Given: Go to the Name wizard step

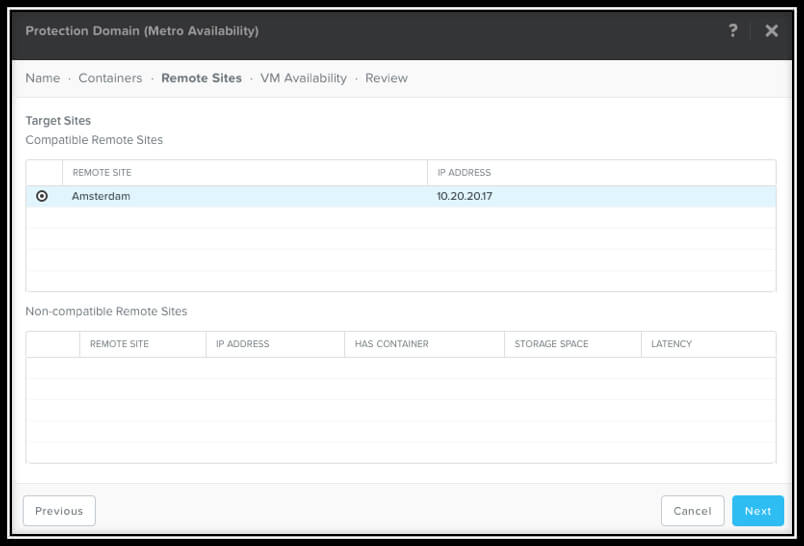Looking at the screenshot, I should point(43,78).
